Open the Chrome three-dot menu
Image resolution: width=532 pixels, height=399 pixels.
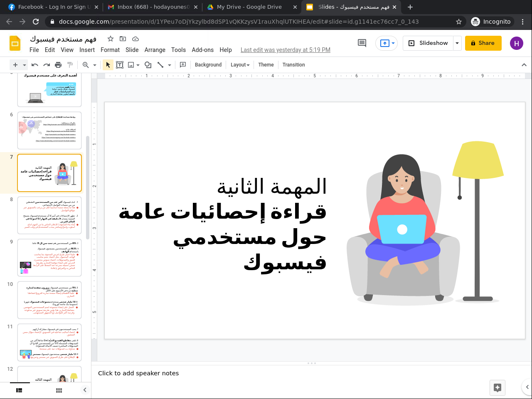pos(523,22)
